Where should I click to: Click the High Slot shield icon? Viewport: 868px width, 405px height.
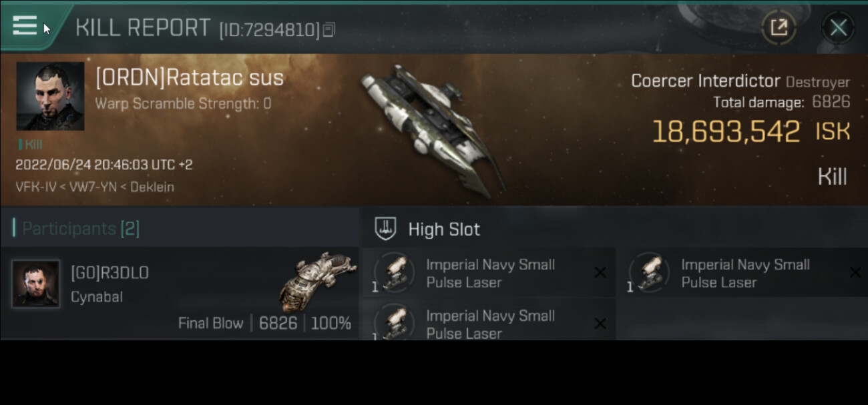(x=386, y=229)
